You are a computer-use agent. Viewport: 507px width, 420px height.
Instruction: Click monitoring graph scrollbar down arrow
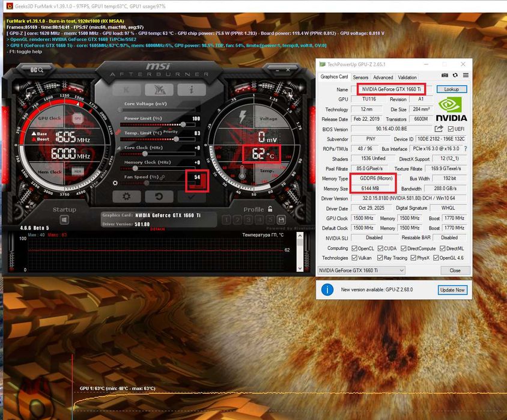coord(300,269)
